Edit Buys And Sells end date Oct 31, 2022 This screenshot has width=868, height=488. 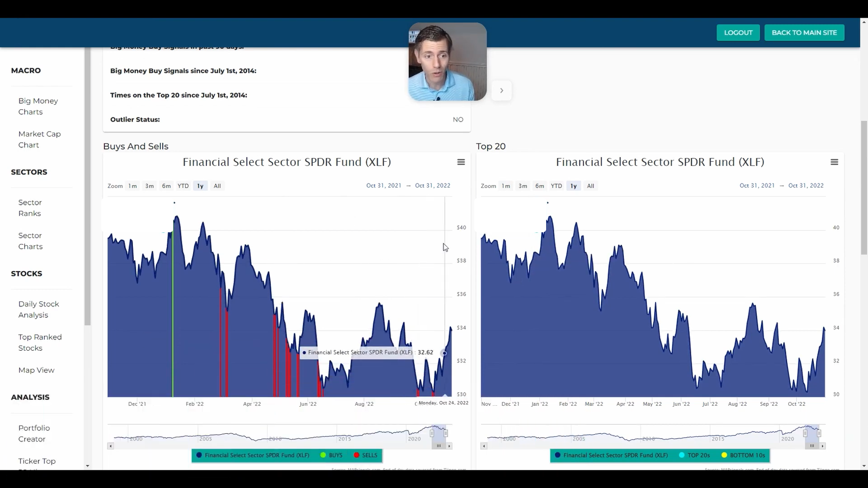pyautogui.click(x=433, y=186)
